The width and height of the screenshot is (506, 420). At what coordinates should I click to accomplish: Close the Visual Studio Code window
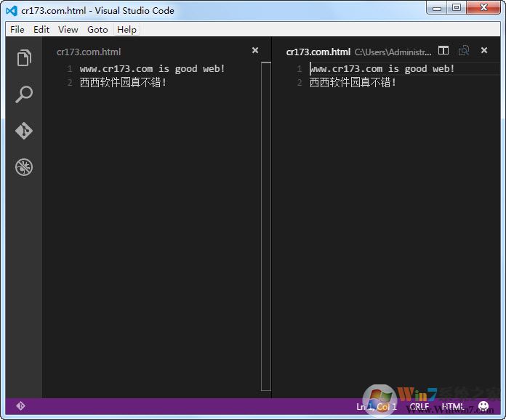[483, 8]
